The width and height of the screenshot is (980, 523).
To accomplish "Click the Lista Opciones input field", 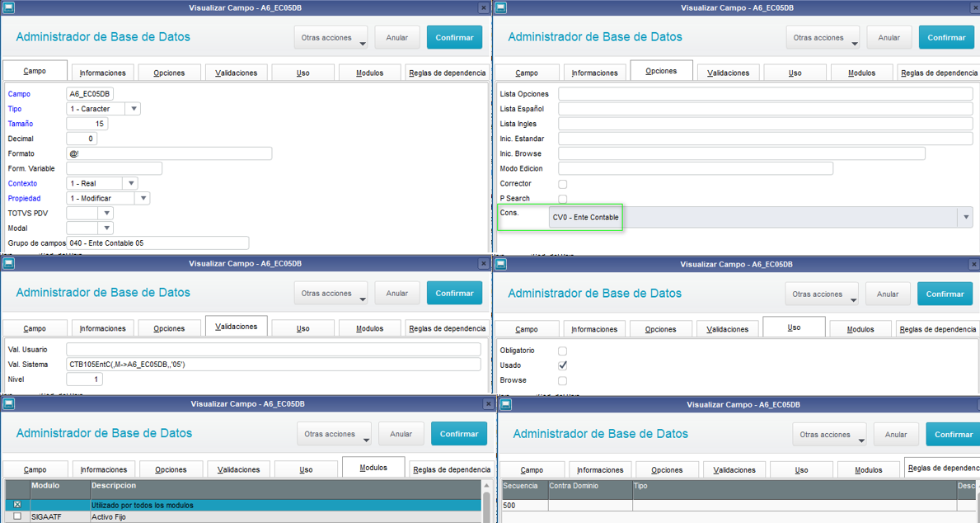I will pos(766,94).
